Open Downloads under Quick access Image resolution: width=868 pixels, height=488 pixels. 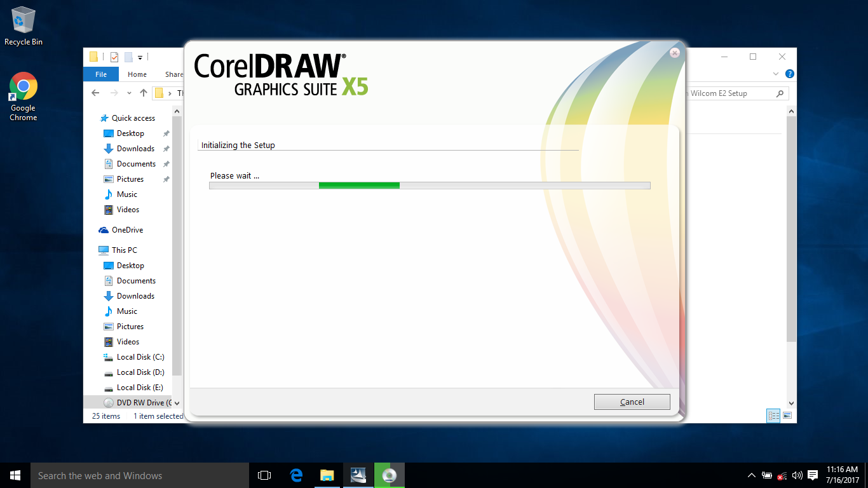tap(135, 149)
